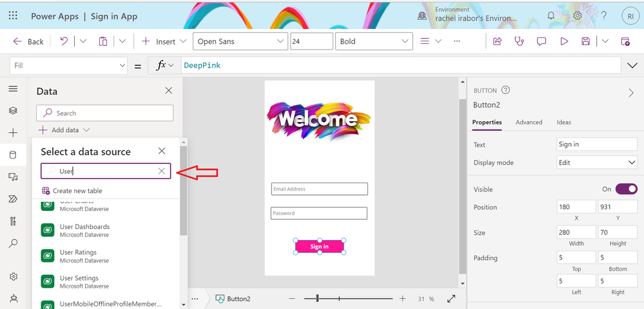Image resolution: width=644 pixels, height=309 pixels.
Task: Open the Fill property dropdown
Action: [68, 66]
